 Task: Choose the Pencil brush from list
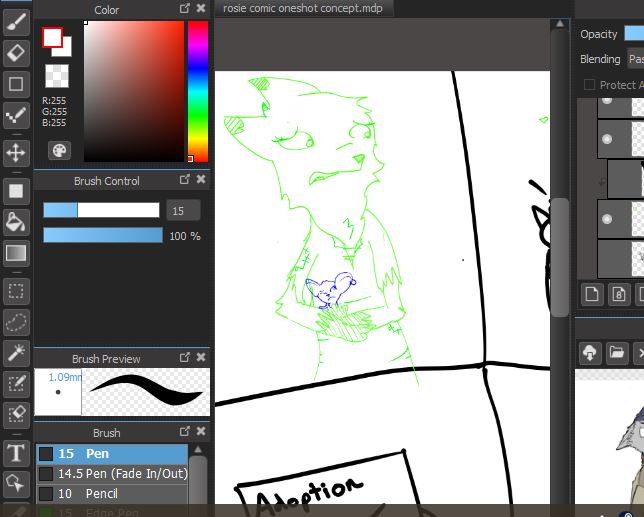coord(101,493)
